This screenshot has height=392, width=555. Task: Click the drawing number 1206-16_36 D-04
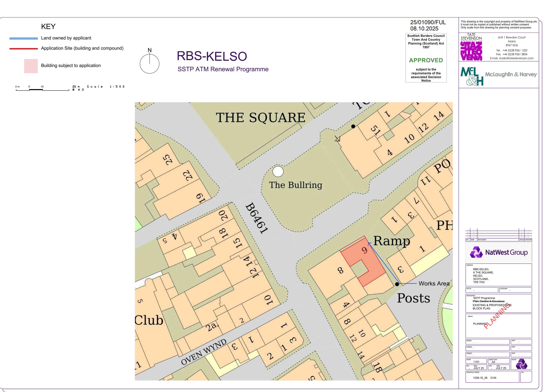[x=484, y=378]
